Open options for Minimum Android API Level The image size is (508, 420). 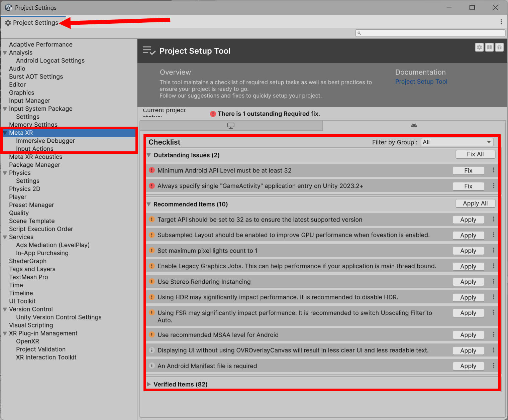(493, 170)
